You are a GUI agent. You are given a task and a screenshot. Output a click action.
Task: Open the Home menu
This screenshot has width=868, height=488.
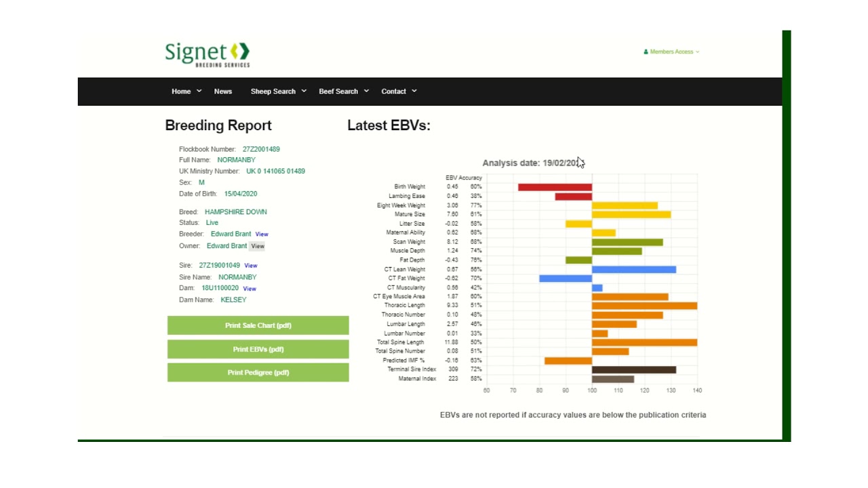pyautogui.click(x=181, y=91)
